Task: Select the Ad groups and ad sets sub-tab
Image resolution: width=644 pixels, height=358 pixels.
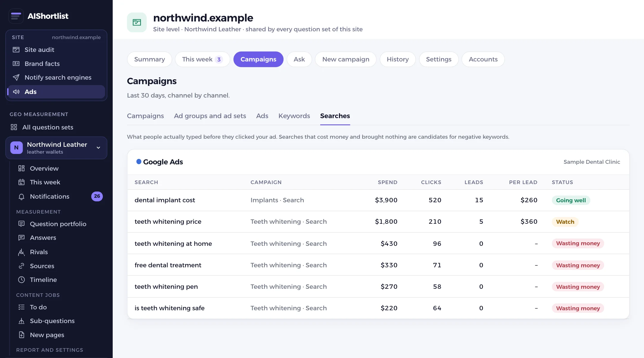Action: pyautogui.click(x=210, y=116)
